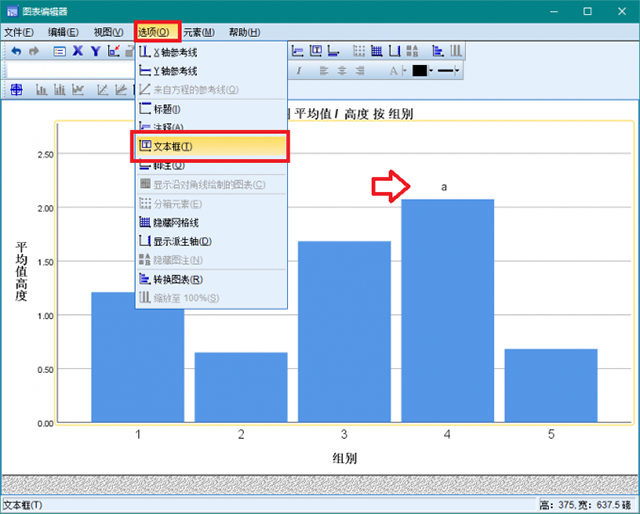Click the greyed 隐藏图注(N) entry
Viewport: 640px width, 514px height.
pos(211,260)
